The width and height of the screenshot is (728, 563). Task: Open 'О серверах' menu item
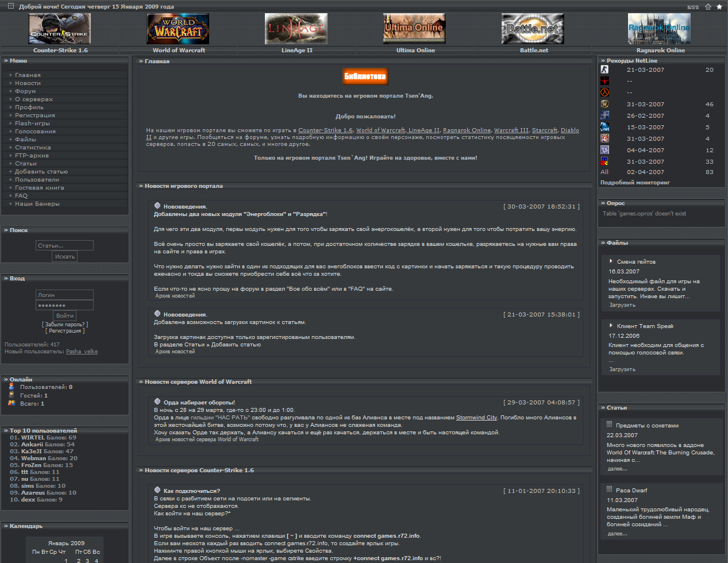pos(34,99)
